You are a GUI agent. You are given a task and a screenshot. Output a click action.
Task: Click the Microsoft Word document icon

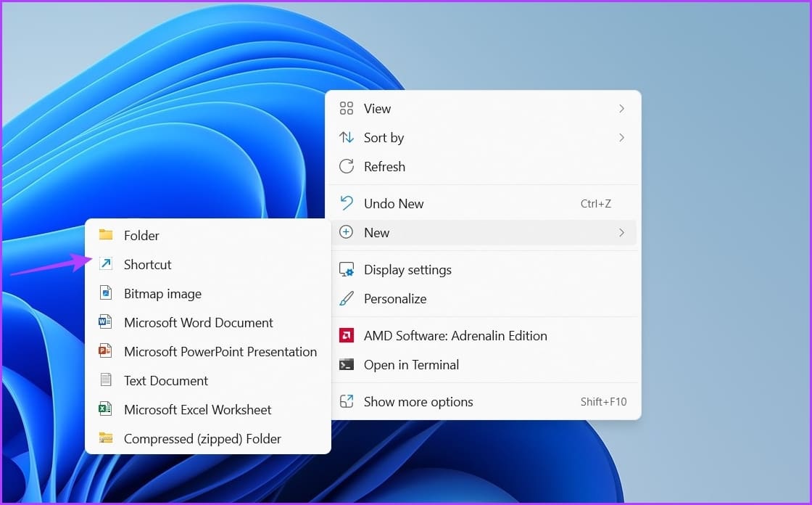[x=106, y=322]
